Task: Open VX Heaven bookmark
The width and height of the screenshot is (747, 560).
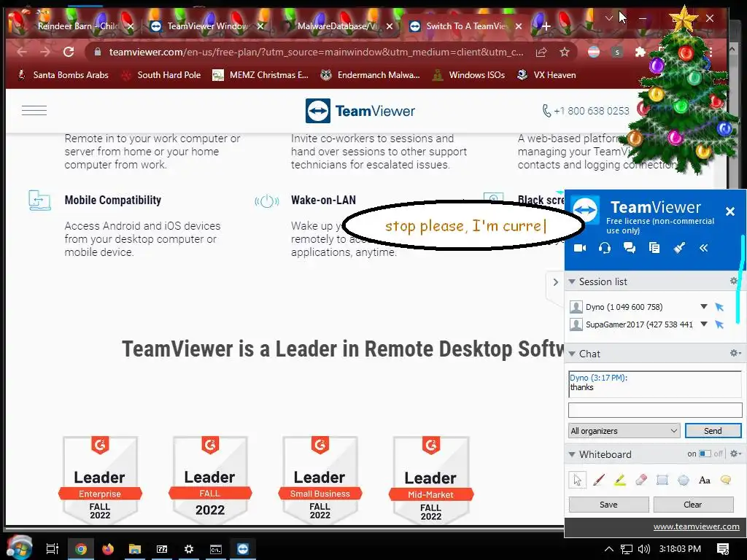Action: click(546, 75)
